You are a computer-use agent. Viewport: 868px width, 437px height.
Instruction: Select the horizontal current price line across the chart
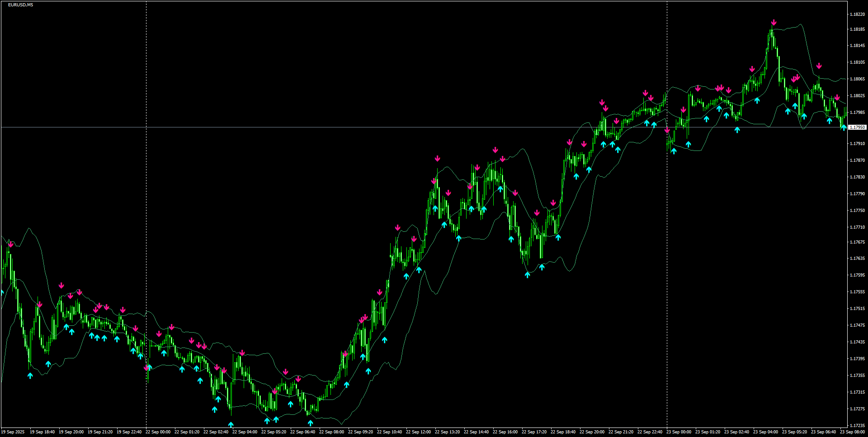(316, 127)
